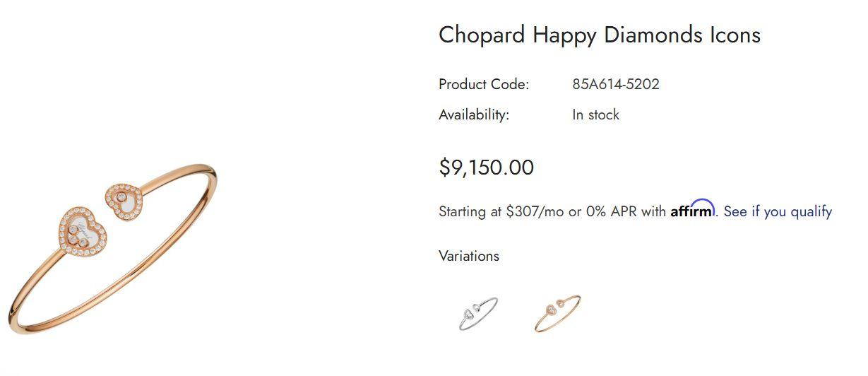Select the white gold bracelet variation
The image size is (868, 376).
click(477, 313)
